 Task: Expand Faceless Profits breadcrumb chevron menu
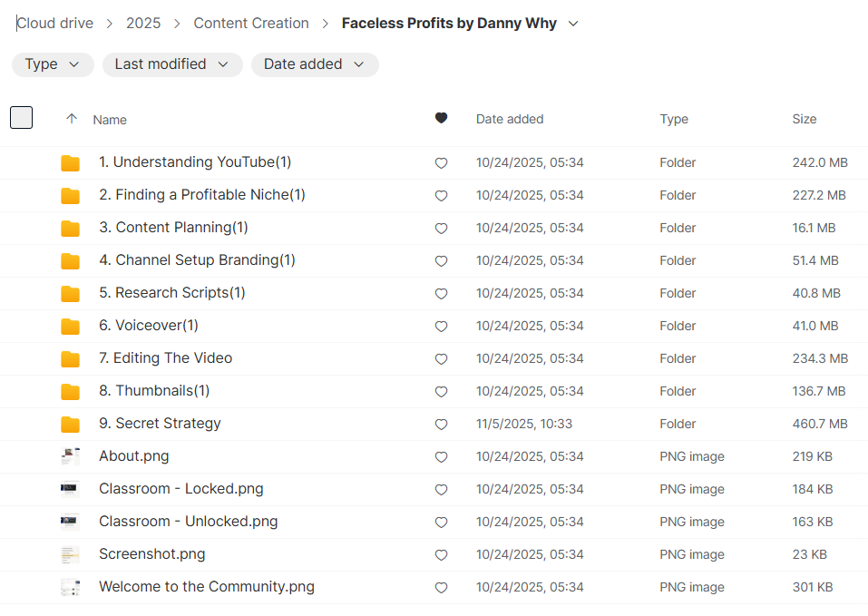tap(573, 24)
